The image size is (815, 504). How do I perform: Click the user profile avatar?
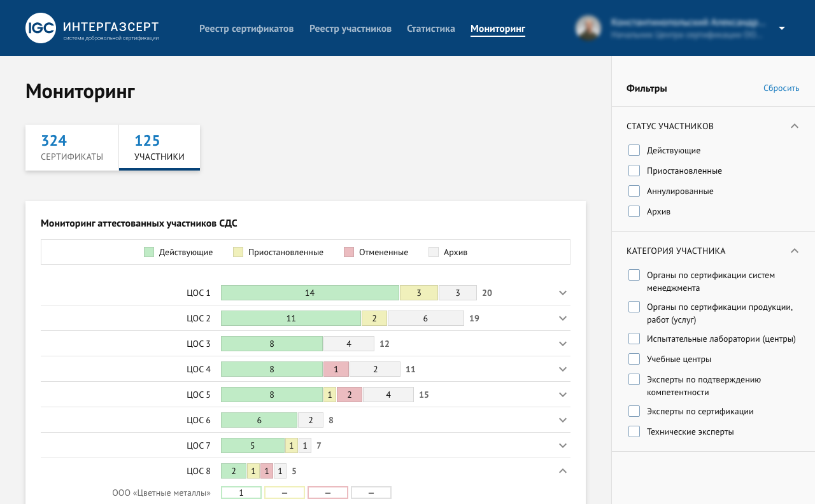(x=588, y=28)
